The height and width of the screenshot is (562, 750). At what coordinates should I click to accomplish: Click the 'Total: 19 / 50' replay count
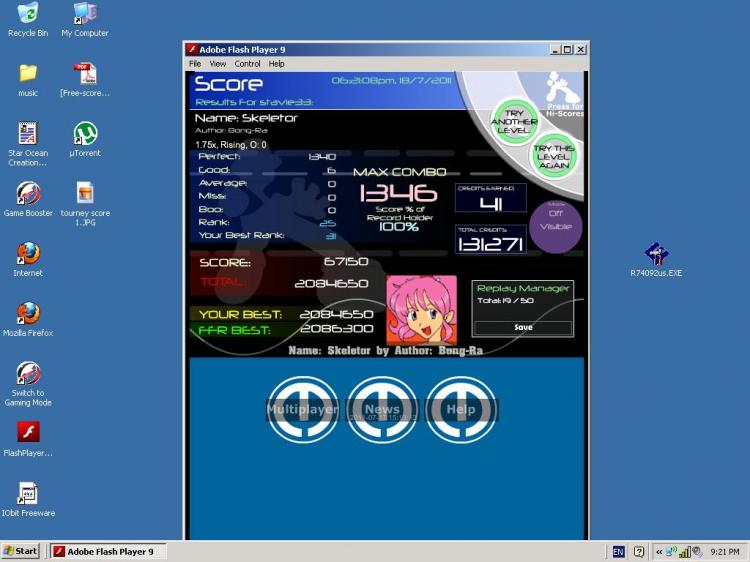506,300
